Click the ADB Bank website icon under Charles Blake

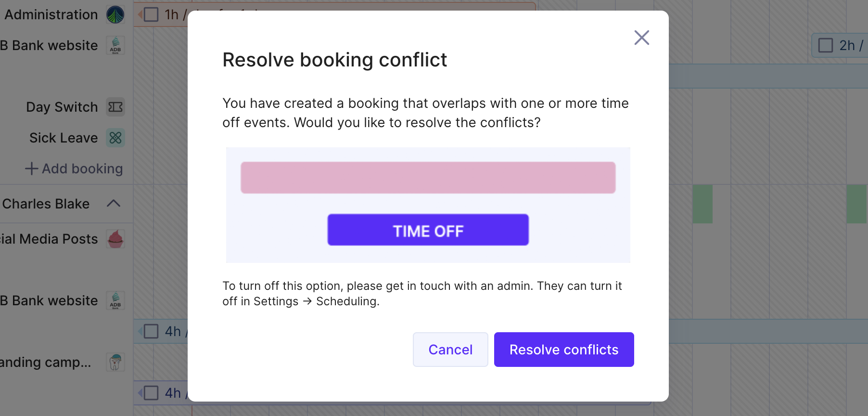point(115,300)
